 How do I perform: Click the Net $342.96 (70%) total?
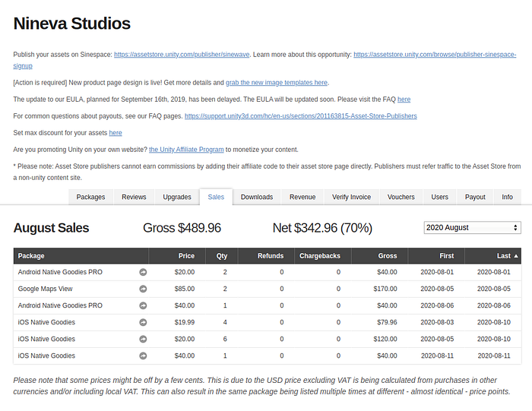[322, 228]
